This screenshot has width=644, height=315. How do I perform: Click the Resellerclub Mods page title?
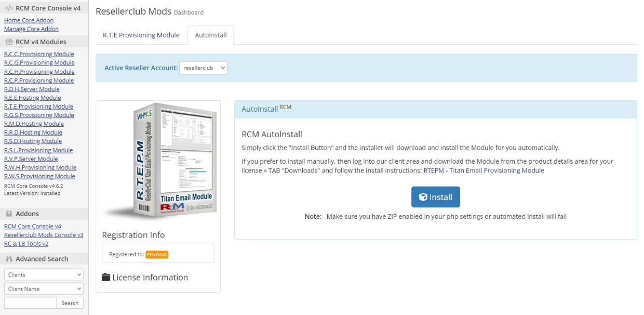[x=132, y=11]
